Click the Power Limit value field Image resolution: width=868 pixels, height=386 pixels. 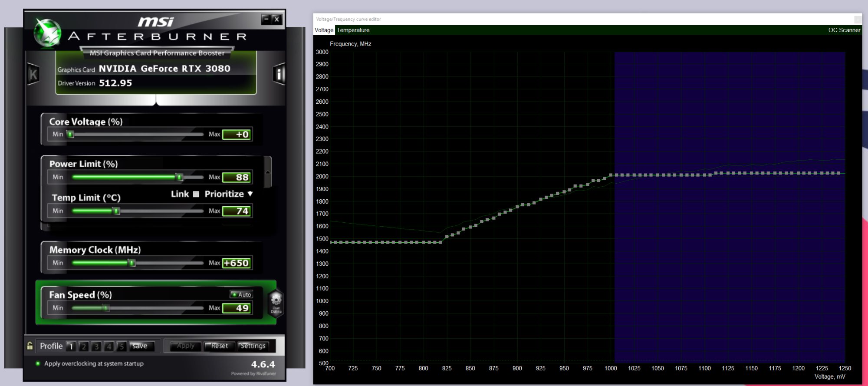point(237,177)
